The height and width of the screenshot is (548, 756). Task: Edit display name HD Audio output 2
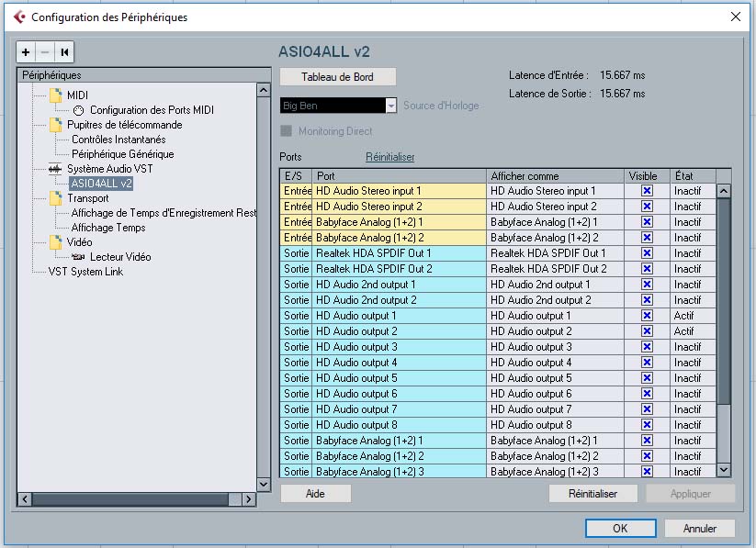tap(556, 331)
